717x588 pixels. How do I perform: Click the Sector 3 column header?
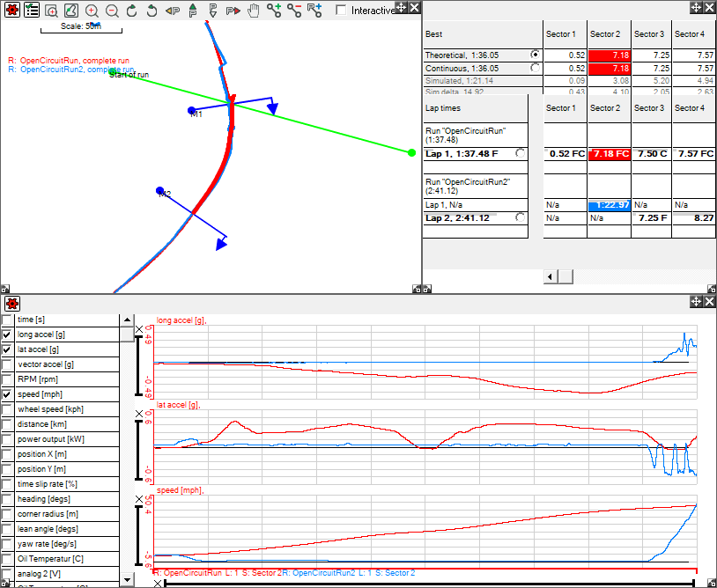point(648,34)
